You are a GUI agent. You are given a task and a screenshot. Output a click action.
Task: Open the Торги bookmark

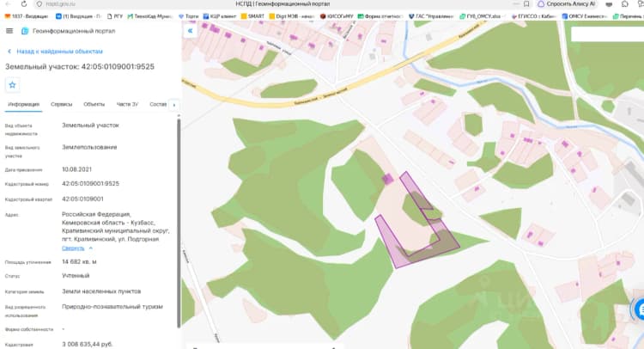(189, 16)
